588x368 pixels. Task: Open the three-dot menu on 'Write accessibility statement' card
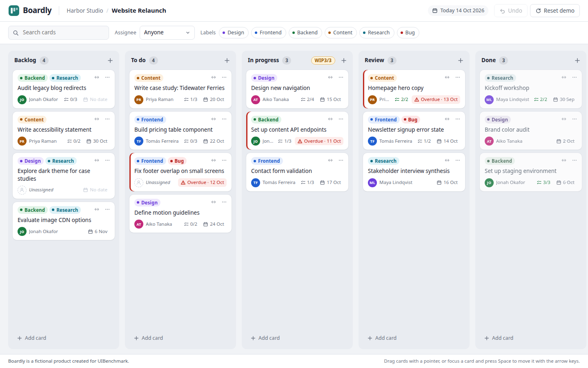pyautogui.click(x=107, y=119)
